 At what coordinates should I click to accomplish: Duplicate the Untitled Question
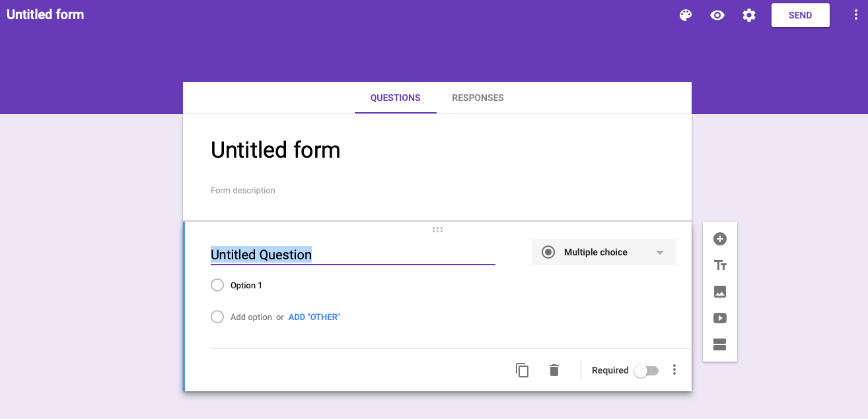pyautogui.click(x=523, y=370)
